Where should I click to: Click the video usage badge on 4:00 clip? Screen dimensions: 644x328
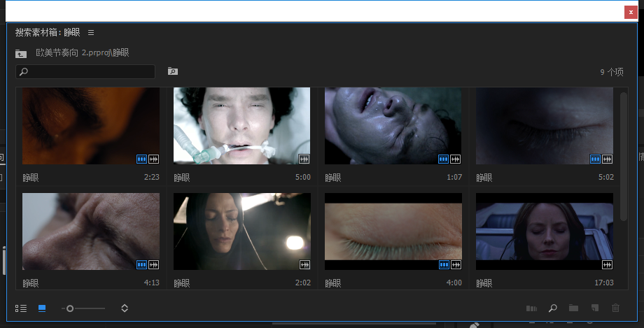pyautogui.click(x=444, y=265)
